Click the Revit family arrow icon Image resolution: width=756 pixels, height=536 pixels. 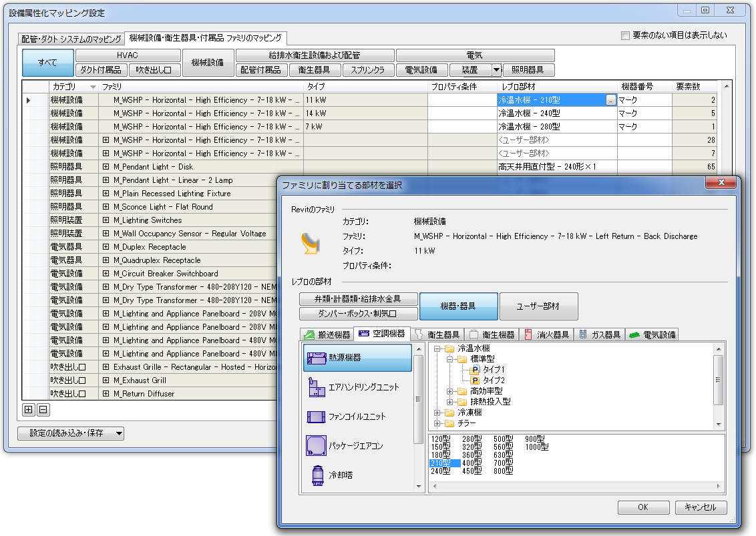tap(311, 244)
